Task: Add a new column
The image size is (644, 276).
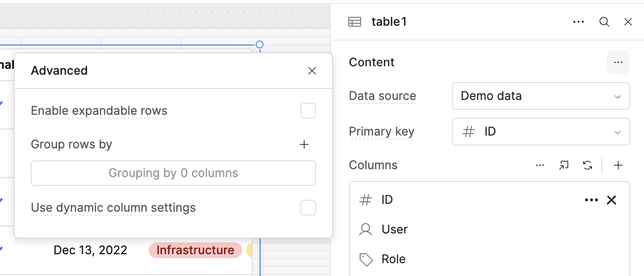Action: 618,165
